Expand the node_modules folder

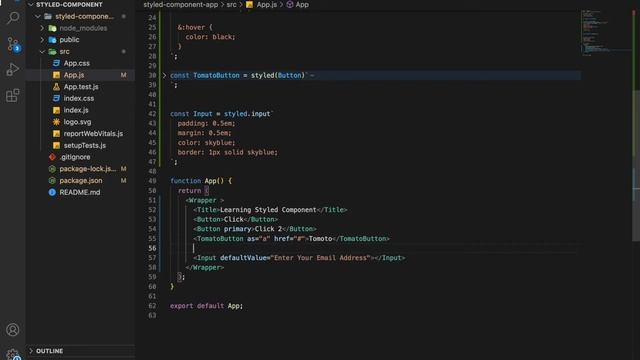click(42, 28)
